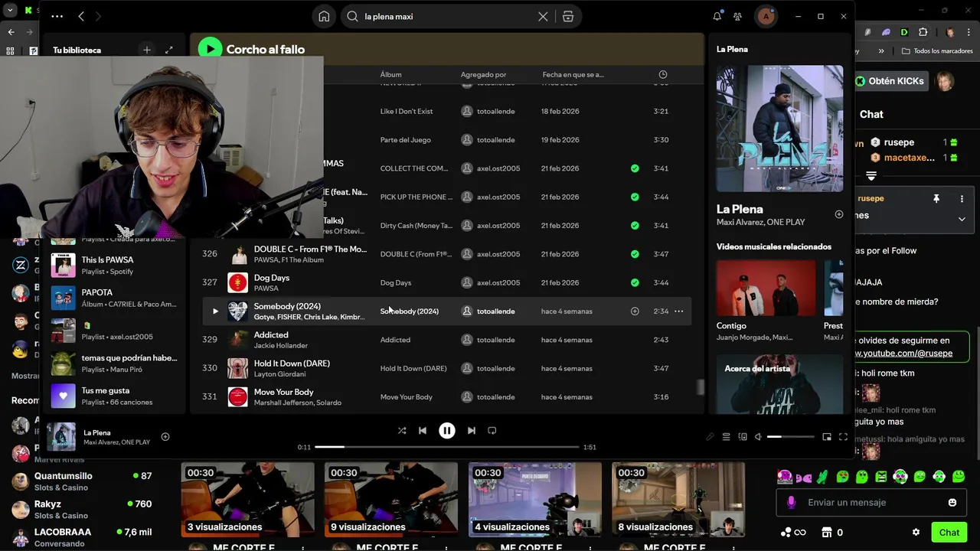Add La Plena to library from now-playing bar
980x551 pixels.
(165, 437)
